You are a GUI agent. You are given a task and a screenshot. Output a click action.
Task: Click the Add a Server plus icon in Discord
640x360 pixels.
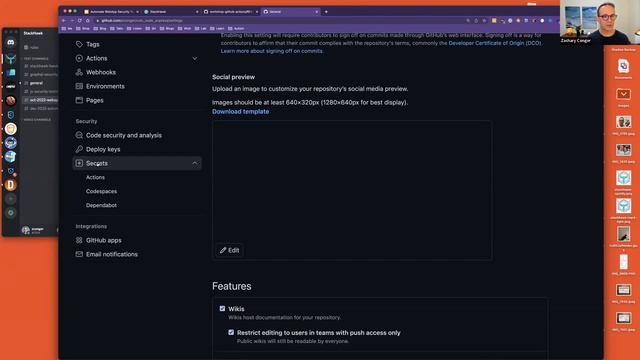[11, 199]
